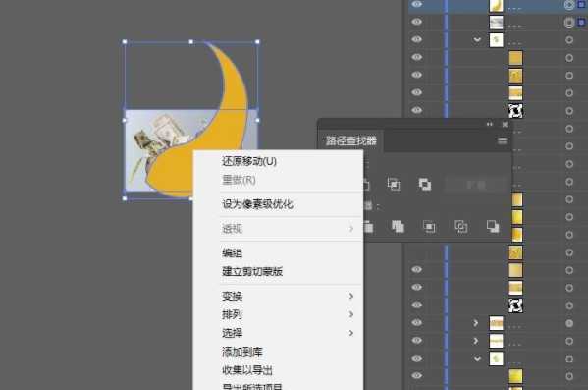Toggle eye of second collapsed group layer
This screenshot has width=588, height=390.
click(x=416, y=340)
